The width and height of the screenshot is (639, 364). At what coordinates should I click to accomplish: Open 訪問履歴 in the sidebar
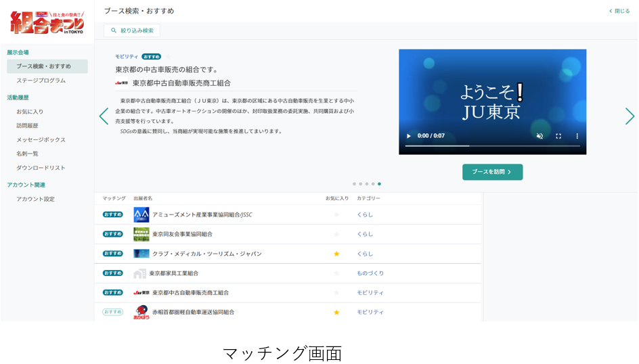click(27, 126)
